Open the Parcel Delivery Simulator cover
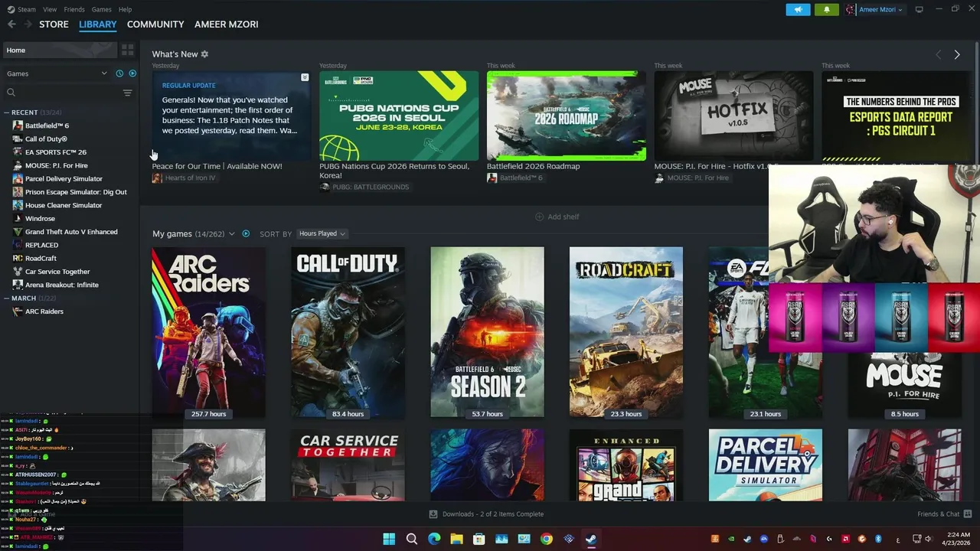This screenshot has height=551, width=980. tap(766, 465)
